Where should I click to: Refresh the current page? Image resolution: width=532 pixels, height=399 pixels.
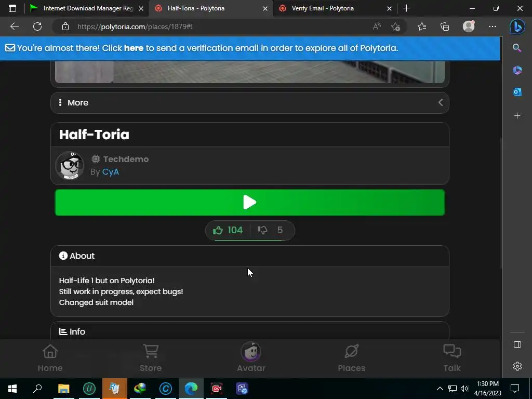[37, 26]
